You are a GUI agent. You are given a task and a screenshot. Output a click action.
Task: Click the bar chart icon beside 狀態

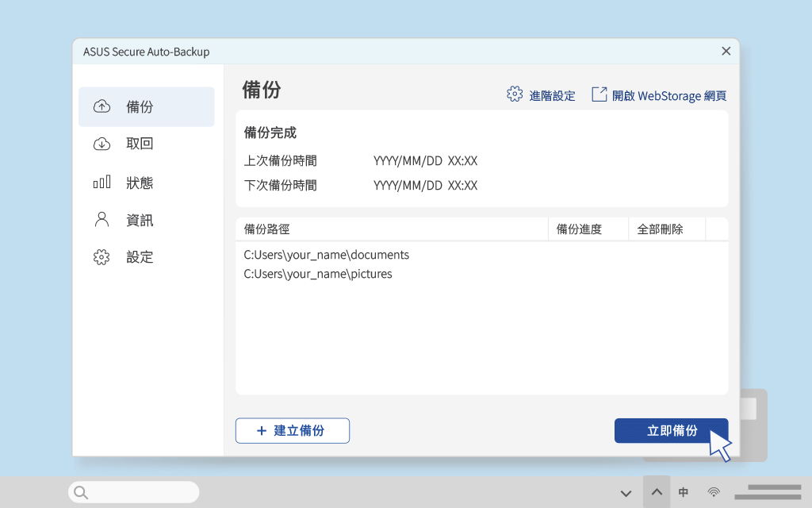point(101,182)
